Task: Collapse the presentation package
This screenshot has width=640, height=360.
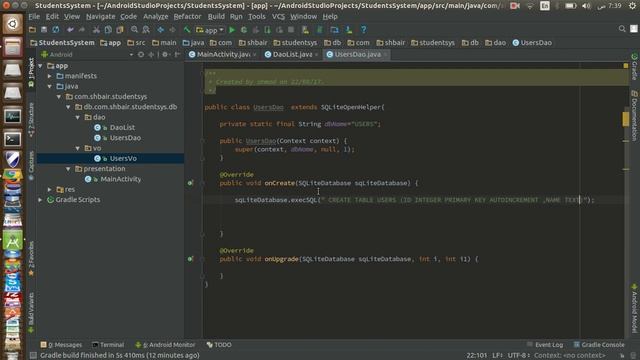Action: [x=68, y=169]
